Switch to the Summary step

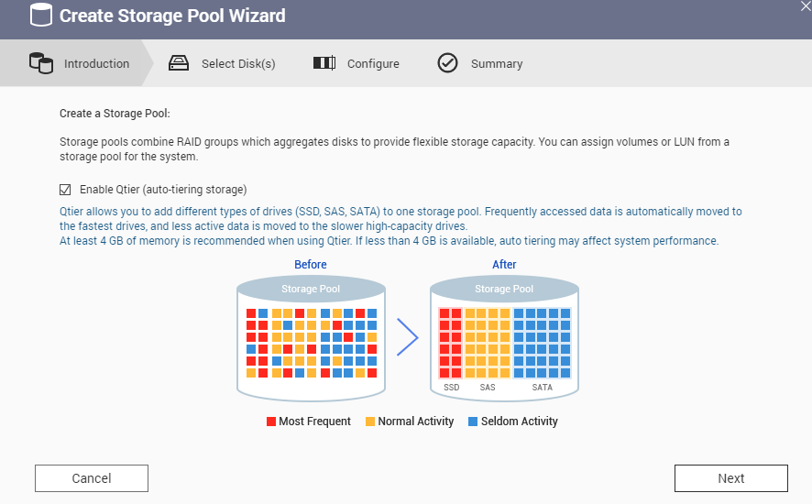pos(497,64)
